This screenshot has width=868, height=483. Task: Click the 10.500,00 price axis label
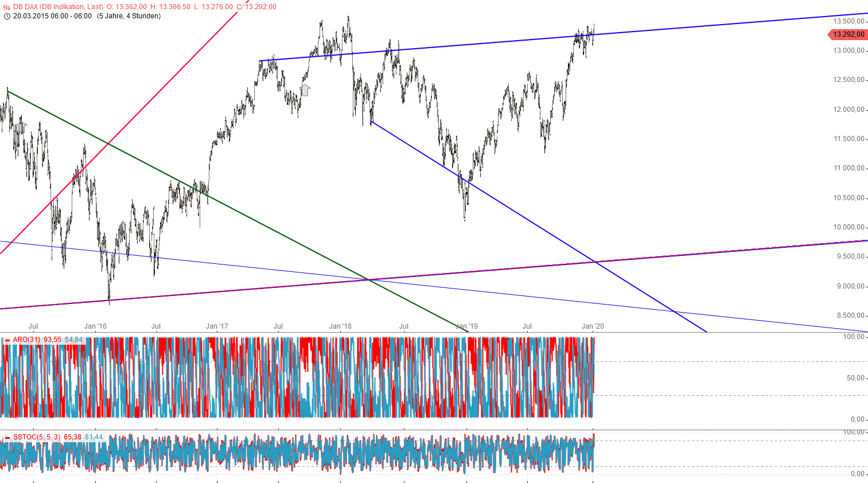coord(848,198)
